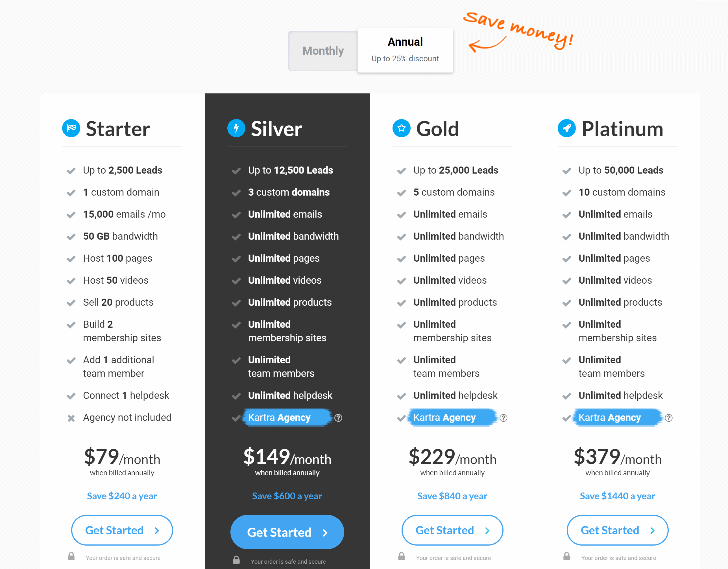Switch billing to Monthly
Viewport: 728px width, 569px height.
click(323, 51)
